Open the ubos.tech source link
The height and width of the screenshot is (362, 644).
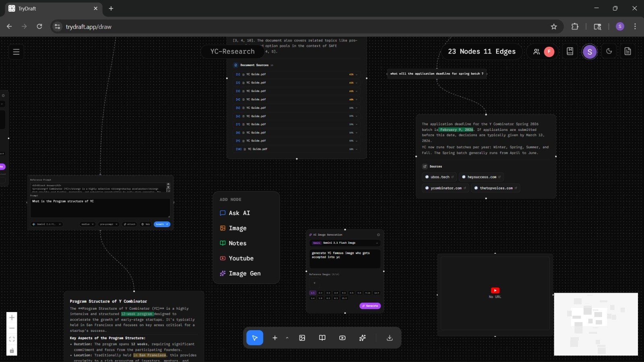pos(440,177)
